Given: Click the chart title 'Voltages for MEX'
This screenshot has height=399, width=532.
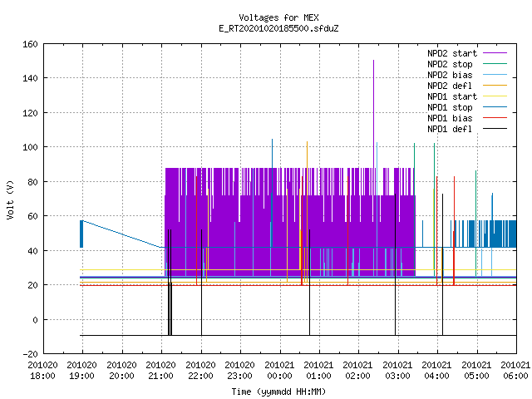Looking at the screenshot, I should tap(278, 17).
